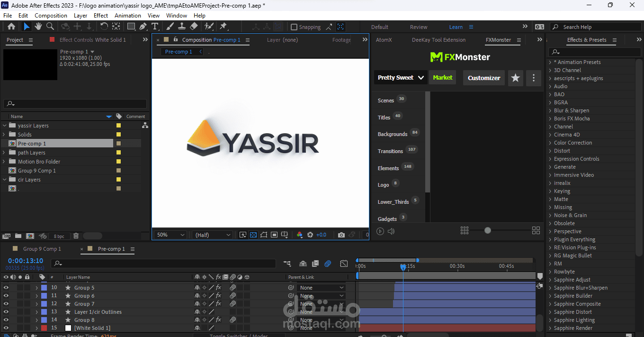Open the Pretty Sweet pack dropdown
Screen dimensions: 644x337
pyautogui.click(x=401, y=78)
